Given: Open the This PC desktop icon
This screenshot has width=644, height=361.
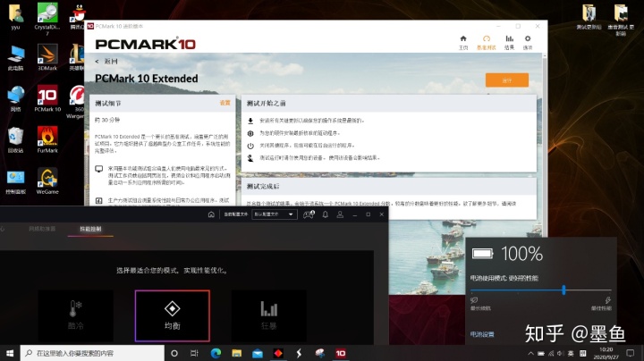Looking at the screenshot, I should [x=15, y=57].
